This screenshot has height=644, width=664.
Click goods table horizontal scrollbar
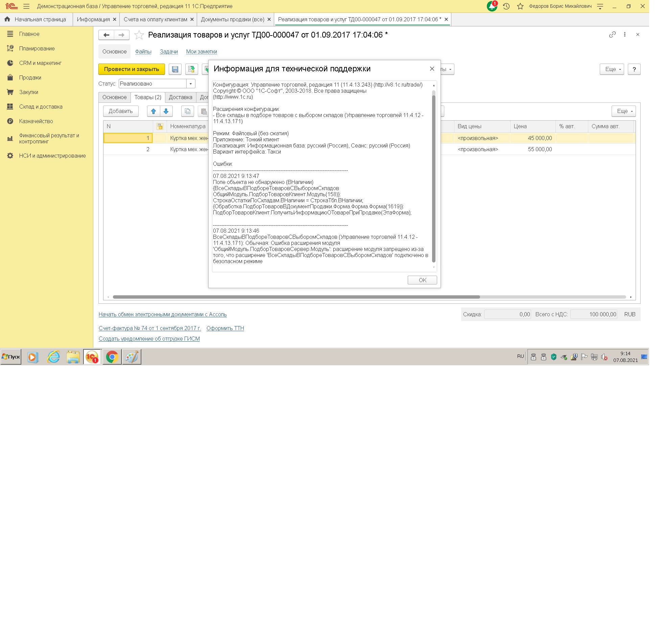297,297
